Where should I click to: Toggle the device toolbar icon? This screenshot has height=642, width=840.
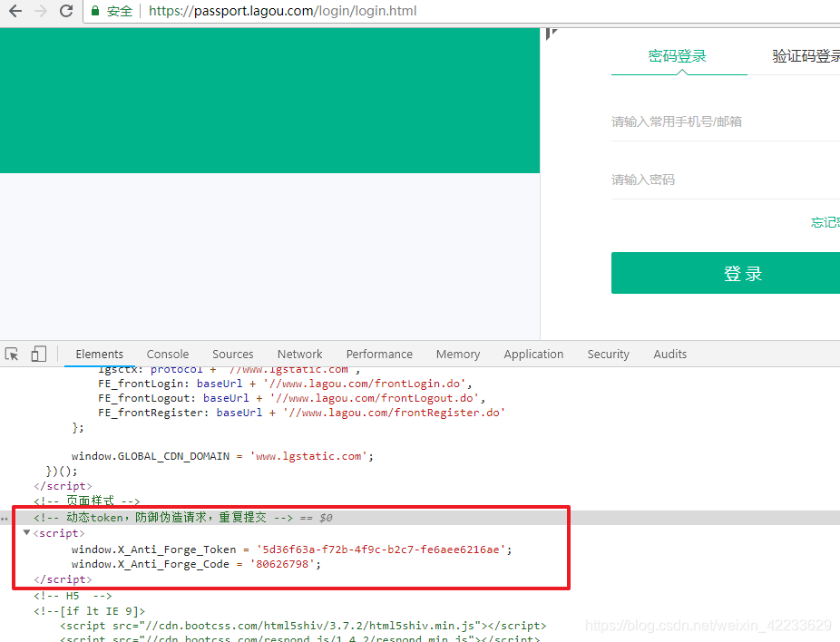39,354
